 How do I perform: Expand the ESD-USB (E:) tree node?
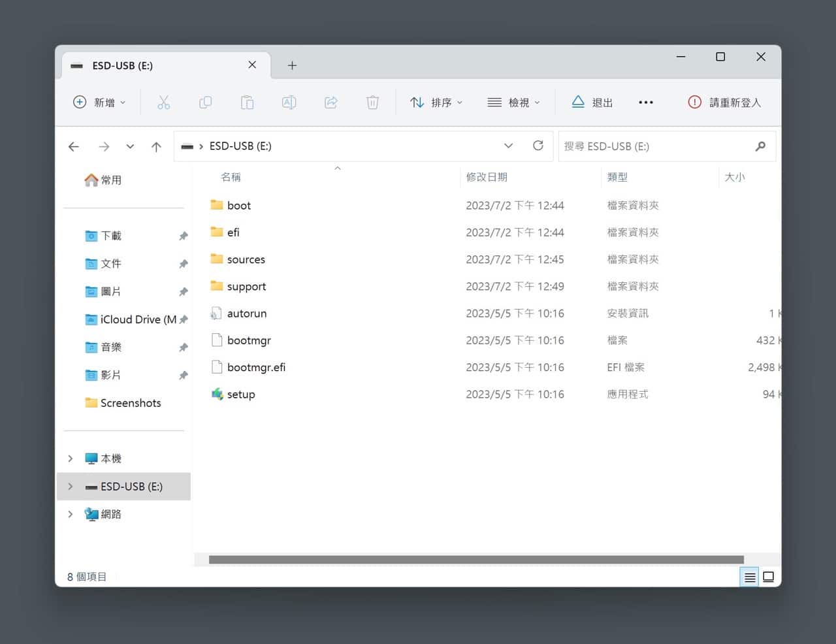tap(71, 487)
